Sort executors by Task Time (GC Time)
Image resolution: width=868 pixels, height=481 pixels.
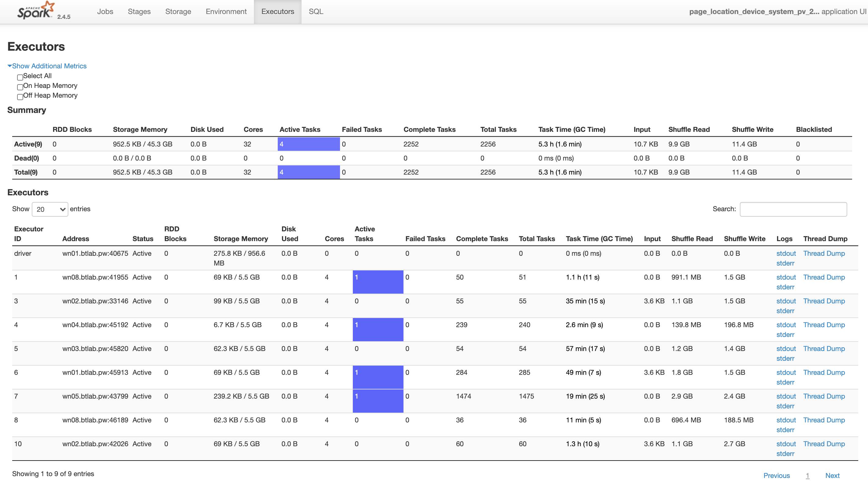click(599, 239)
